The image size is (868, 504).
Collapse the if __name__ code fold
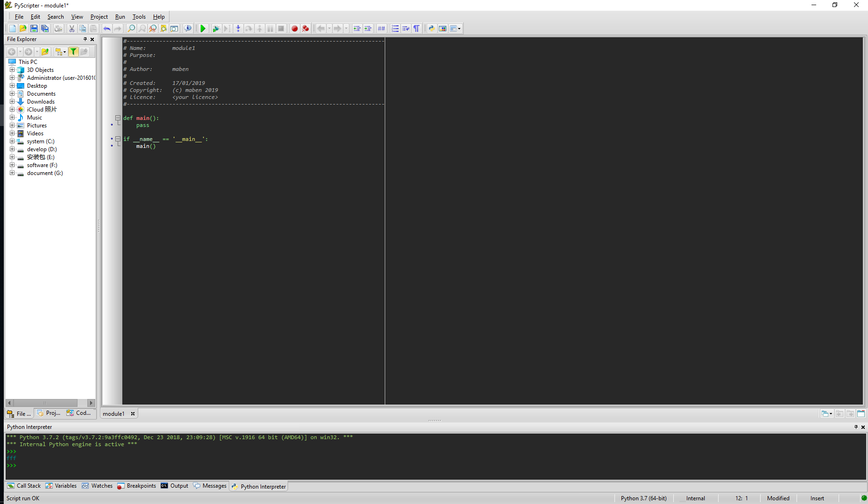(x=118, y=139)
